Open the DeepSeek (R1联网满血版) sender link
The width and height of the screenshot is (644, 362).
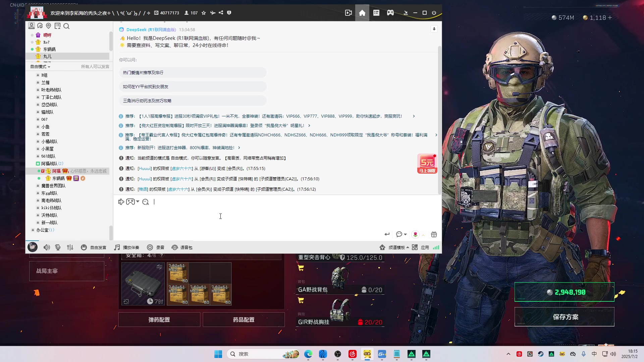coord(151,30)
